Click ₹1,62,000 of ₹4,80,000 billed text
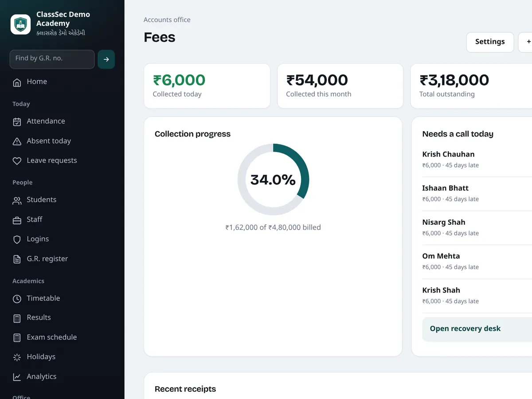 pyautogui.click(x=273, y=227)
